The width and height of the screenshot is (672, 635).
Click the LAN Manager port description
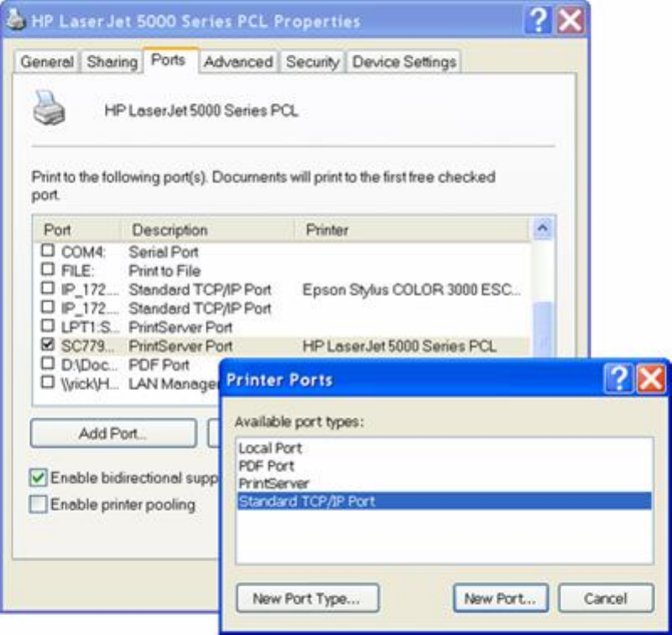[174, 384]
